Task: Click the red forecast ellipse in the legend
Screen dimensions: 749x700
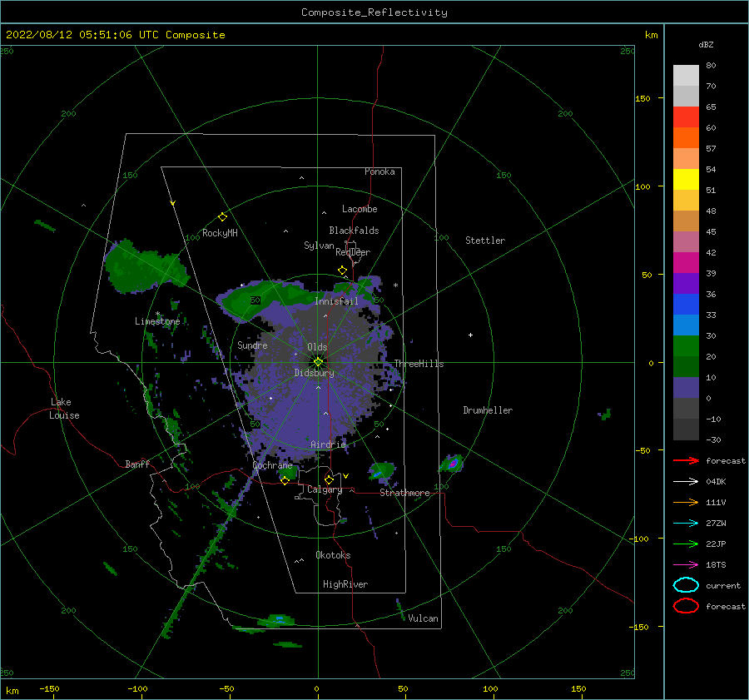Action: [686, 606]
